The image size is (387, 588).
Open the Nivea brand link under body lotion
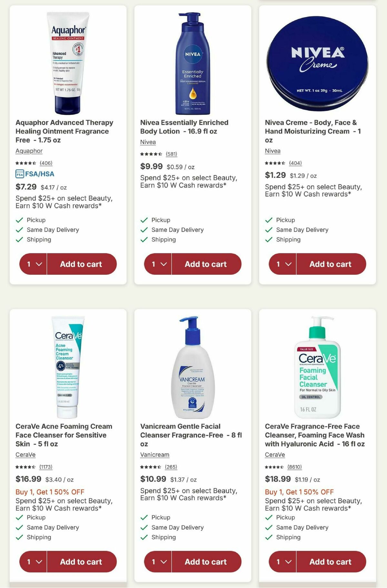point(148,142)
